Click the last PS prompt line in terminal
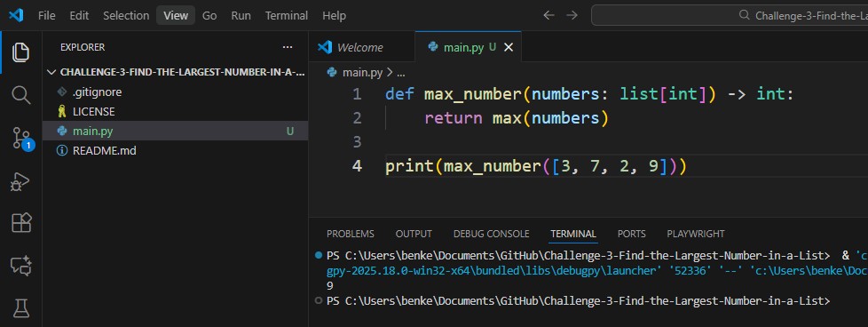The width and height of the screenshot is (868, 327). tap(579, 301)
